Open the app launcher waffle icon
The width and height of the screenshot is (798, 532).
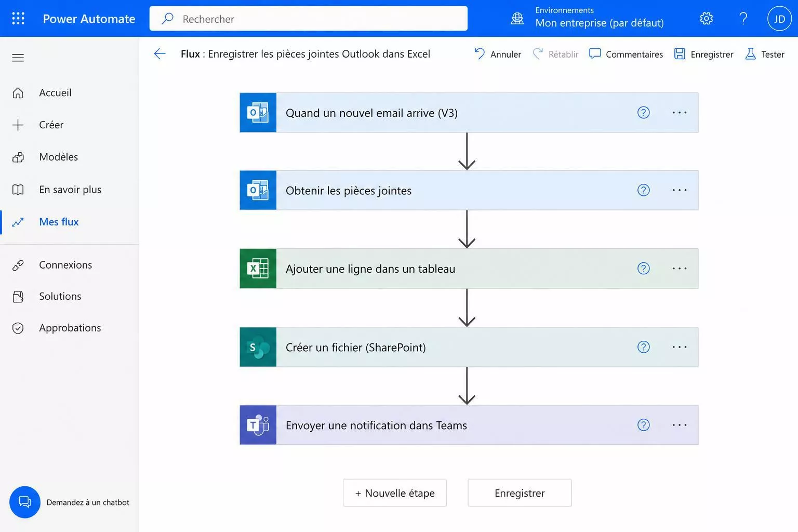[18, 19]
